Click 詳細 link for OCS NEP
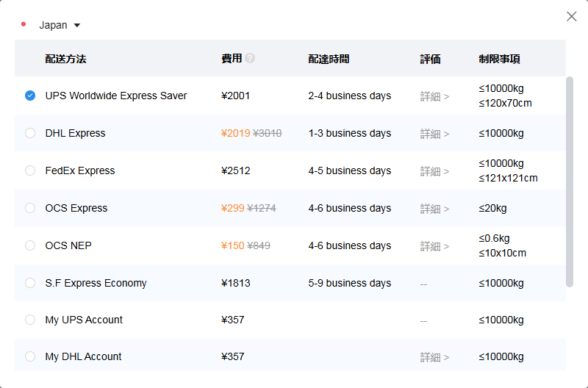The height and width of the screenshot is (388, 588). (x=434, y=246)
